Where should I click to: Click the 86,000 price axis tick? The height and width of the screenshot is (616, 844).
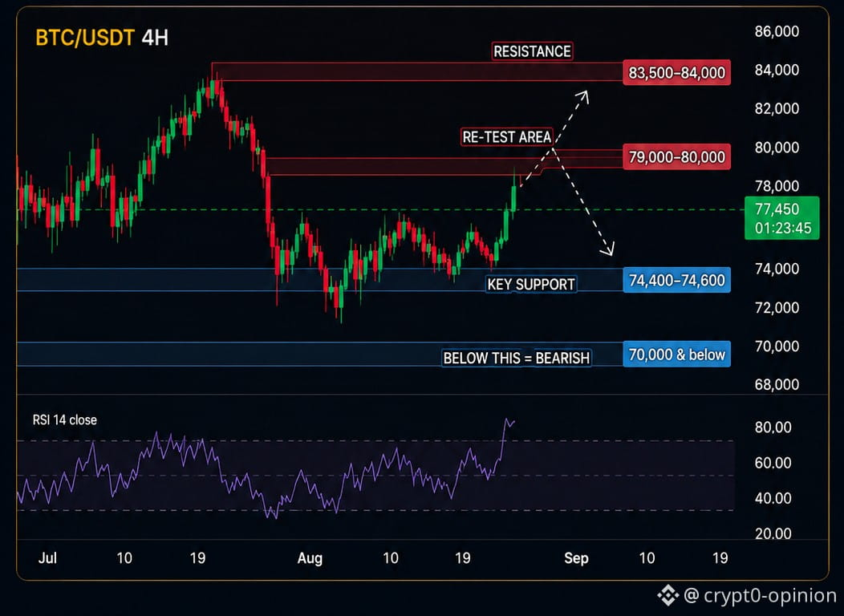pyautogui.click(x=777, y=31)
